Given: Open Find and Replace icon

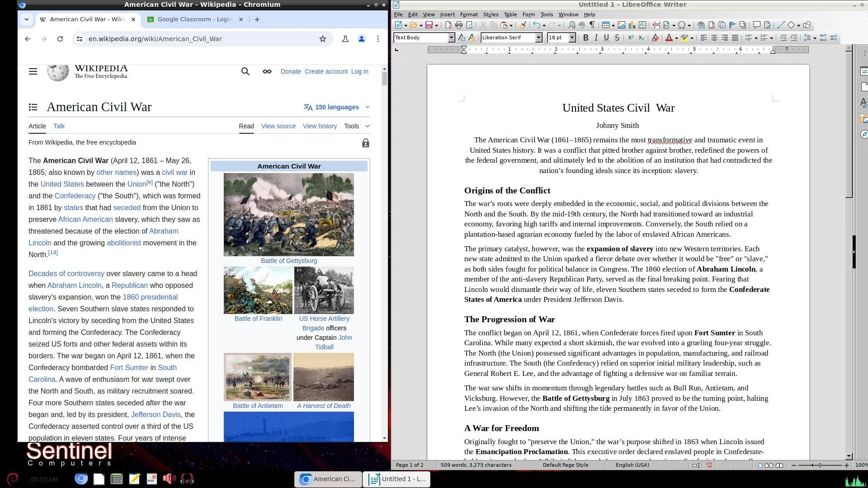Looking at the screenshot, I should click(x=571, y=25).
